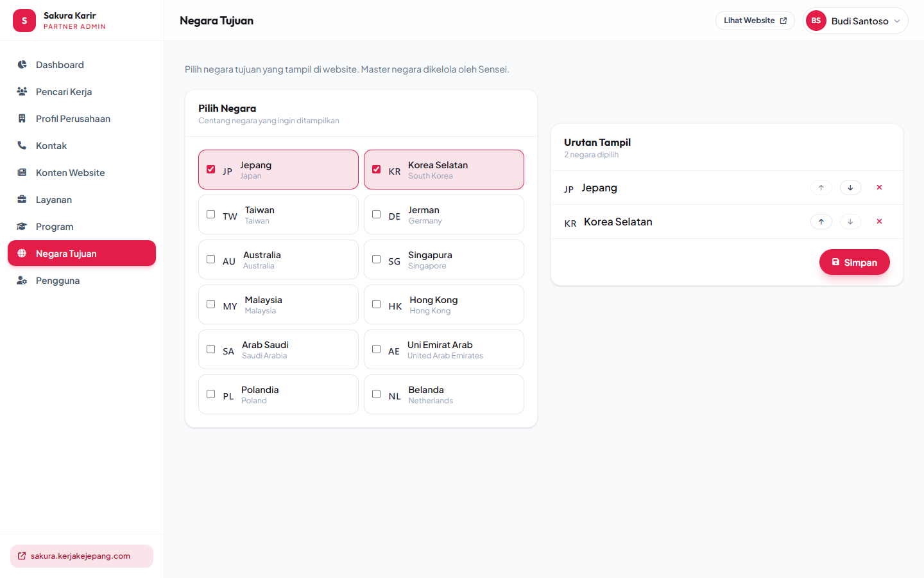
Task: Uncheck the Korea Selatan checkbox
Action: tap(376, 170)
